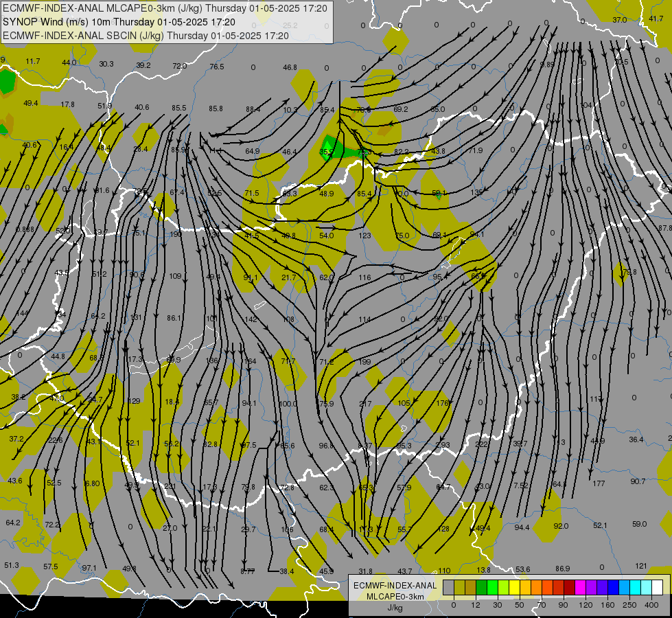Click the map value 199
The height and width of the screenshot is (618, 672).
pos(364,362)
